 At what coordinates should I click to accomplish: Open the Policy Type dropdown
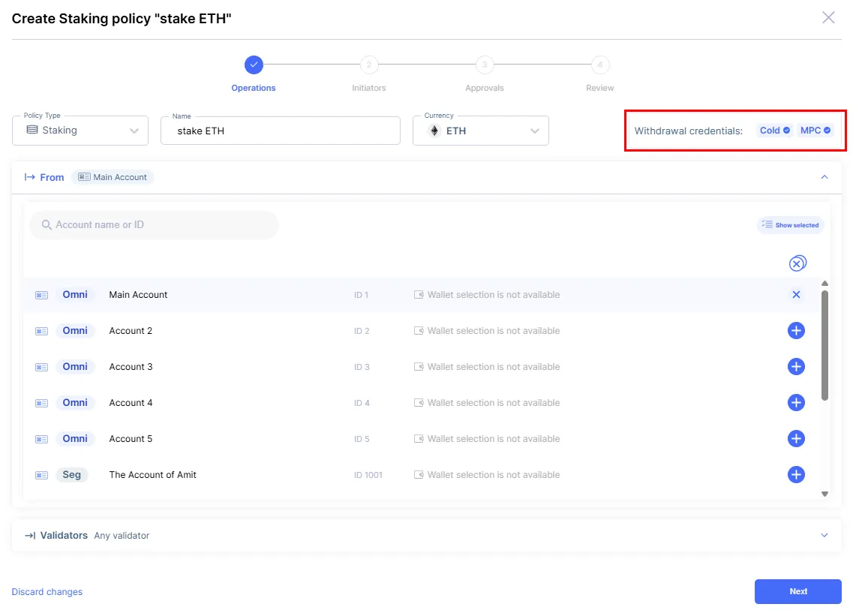[80, 131]
